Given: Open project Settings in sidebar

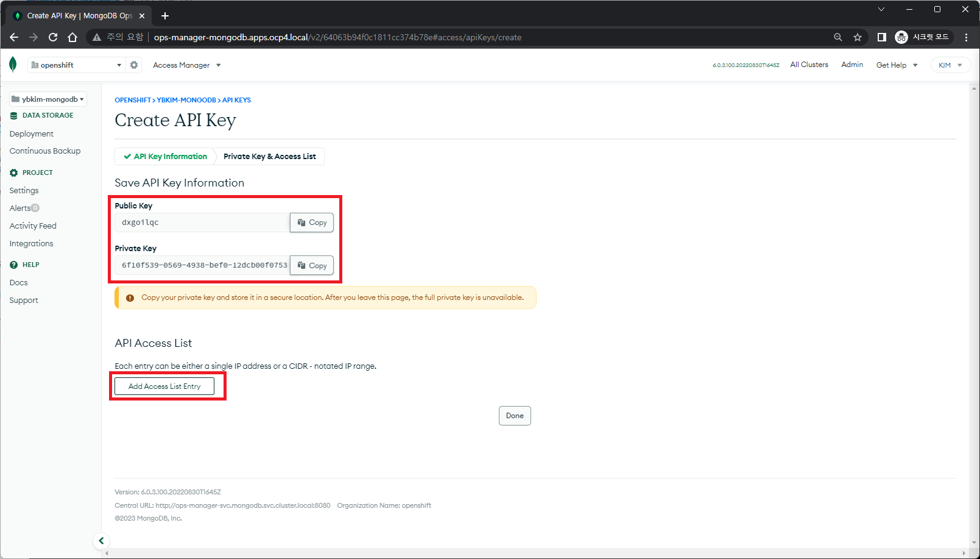Looking at the screenshot, I should click(x=24, y=191).
